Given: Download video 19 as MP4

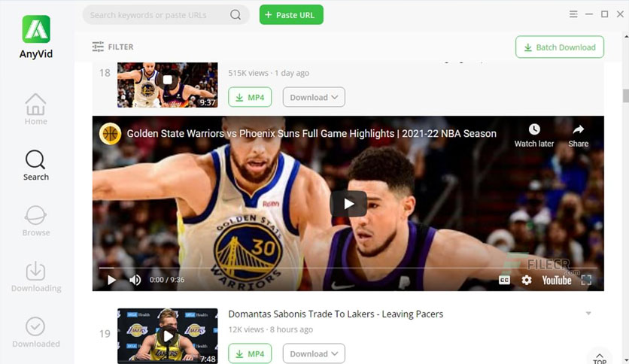Looking at the screenshot, I should click(x=250, y=353).
